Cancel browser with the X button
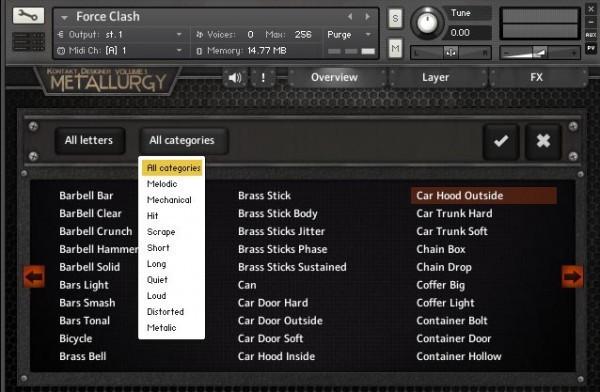Screen dimensions: 600x392 tap(543, 141)
